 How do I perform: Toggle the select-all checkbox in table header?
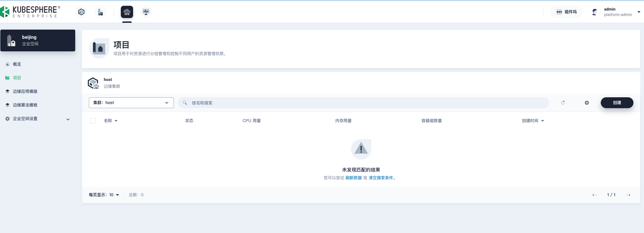pos(93,121)
